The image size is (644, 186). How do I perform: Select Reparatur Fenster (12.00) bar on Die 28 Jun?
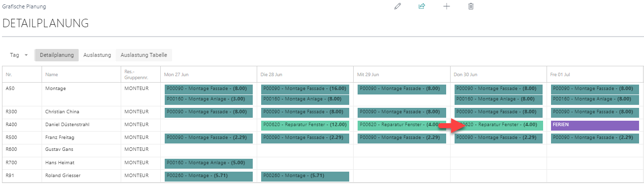[x=305, y=125]
